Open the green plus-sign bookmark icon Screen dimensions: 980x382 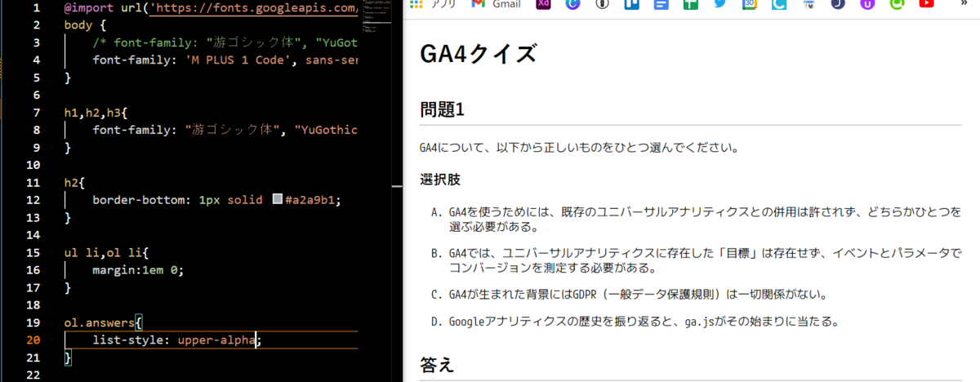tap(691, 4)
